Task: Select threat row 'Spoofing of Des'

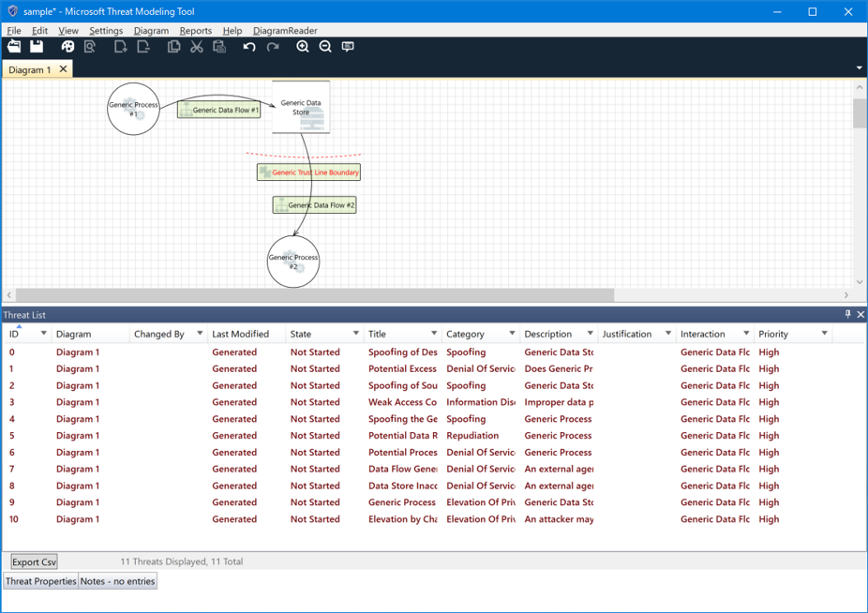Action: click(433, 352)
